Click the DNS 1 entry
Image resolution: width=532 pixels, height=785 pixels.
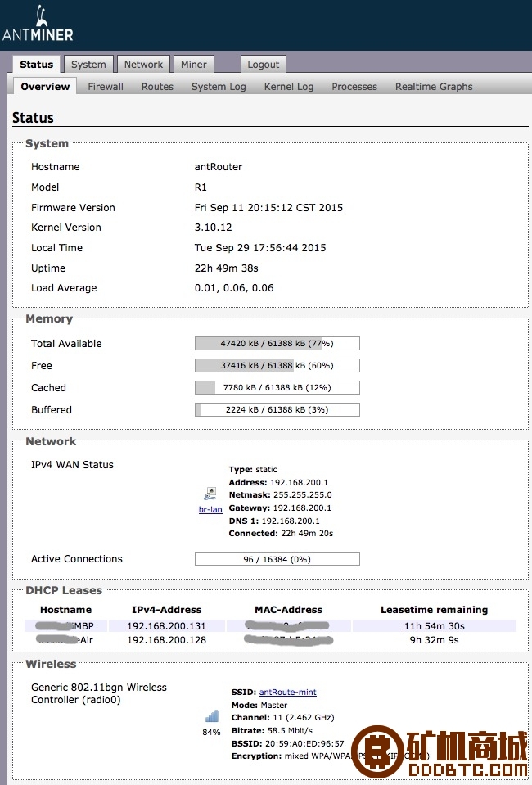point(274,521)
